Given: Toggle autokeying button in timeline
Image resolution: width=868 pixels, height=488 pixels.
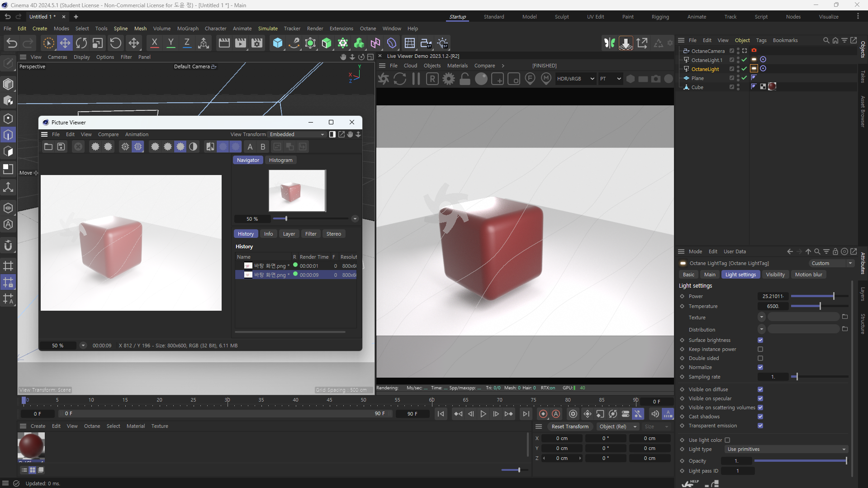Looking at the screenshot, I should [x=556, y=414].
